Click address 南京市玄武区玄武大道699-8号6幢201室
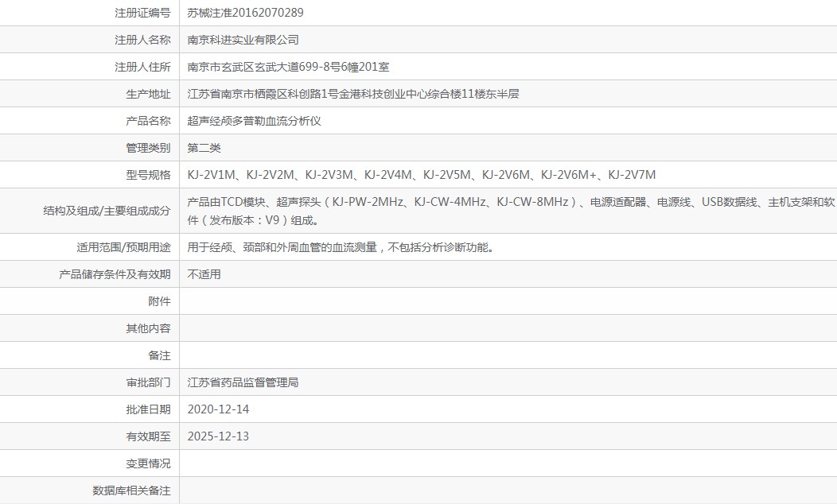The height and width of the screenshot is (504, 837). (288, 68)
